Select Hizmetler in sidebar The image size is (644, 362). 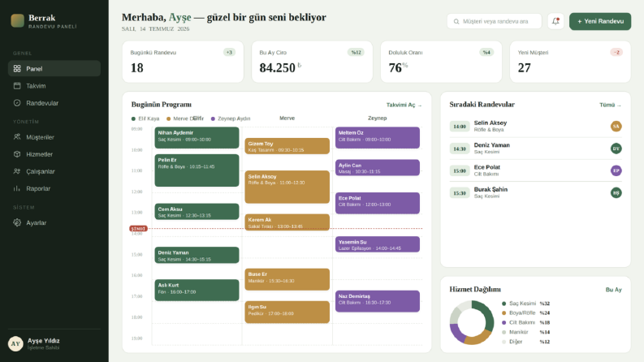pyautogui.click(x=54, y=154)
